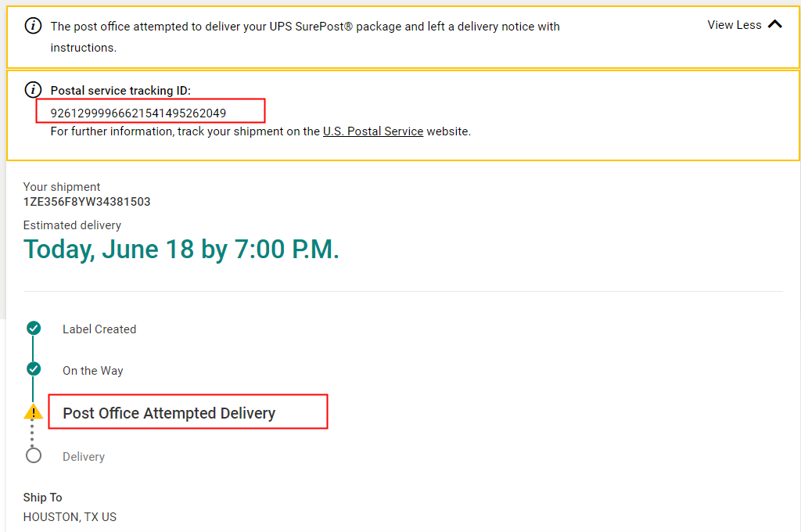Image resolution: width=801 pixels, height=532 pixels.
Task: Select the final Delivery step label
Action: 84,457
